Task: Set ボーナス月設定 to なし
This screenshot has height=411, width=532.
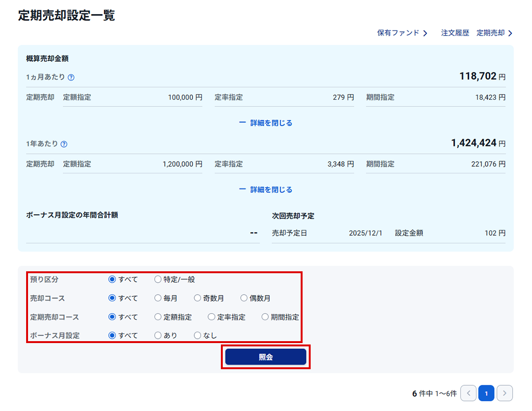Action: [198, 335]
